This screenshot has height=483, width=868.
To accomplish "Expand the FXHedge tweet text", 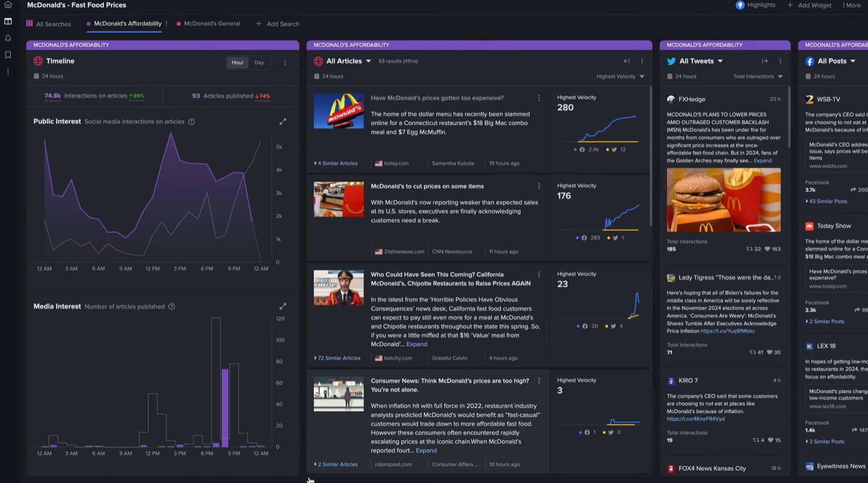I will (763, 161).
